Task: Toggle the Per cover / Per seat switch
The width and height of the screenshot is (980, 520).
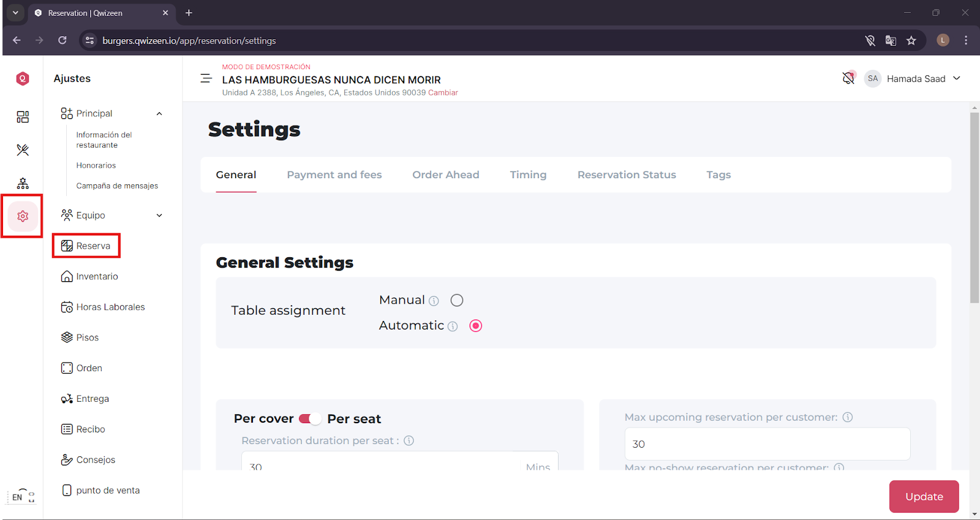Action: (310, 419)
